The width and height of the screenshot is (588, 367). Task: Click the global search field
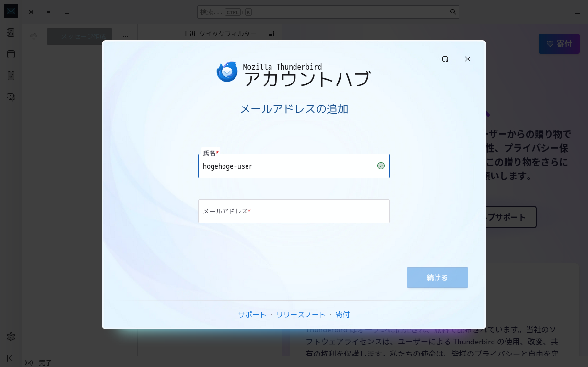[x=328, y=12]
